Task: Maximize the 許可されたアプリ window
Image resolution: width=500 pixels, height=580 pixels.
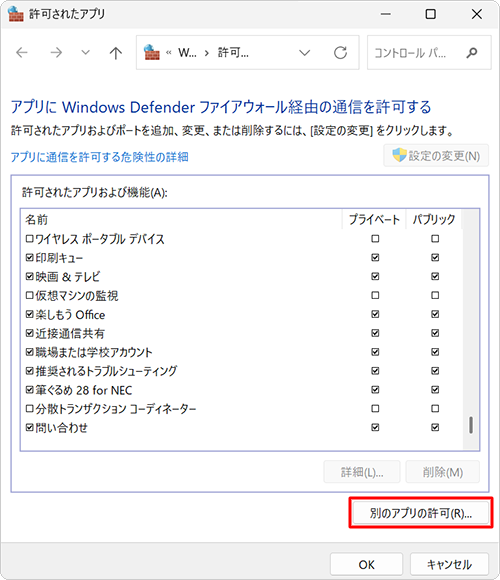Action: [x=430, y=14]
